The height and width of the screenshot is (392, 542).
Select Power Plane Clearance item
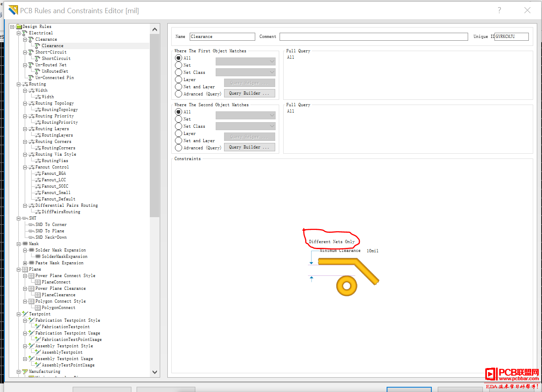click(60, 289)
